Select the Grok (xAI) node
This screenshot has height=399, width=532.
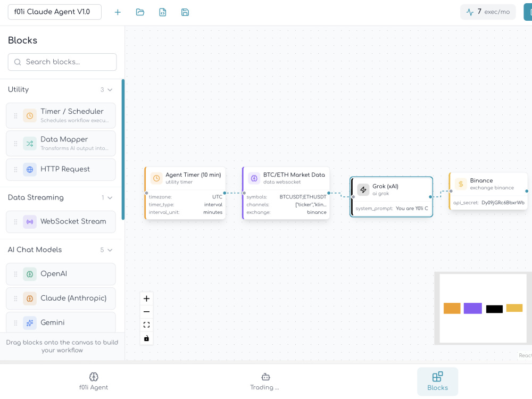[x=391, y=197]
